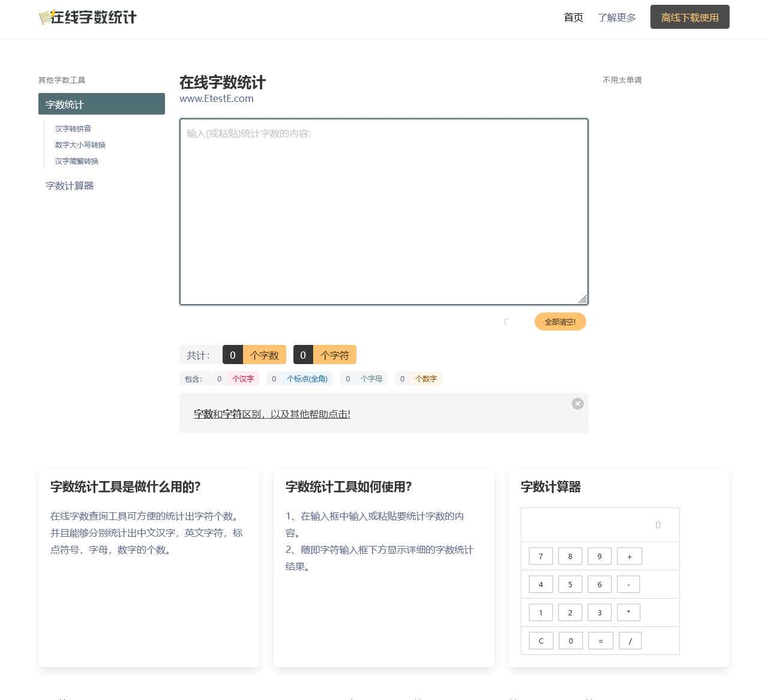Screen dimensions: 768x700
Task: Click the 个字母 count label
Action: click(371, 378)
